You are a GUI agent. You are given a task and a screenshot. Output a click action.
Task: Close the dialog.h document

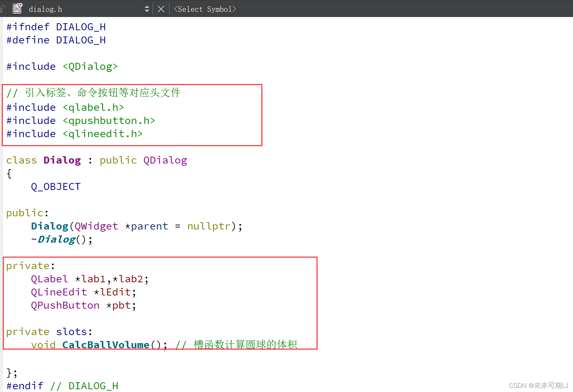point(161,9)
